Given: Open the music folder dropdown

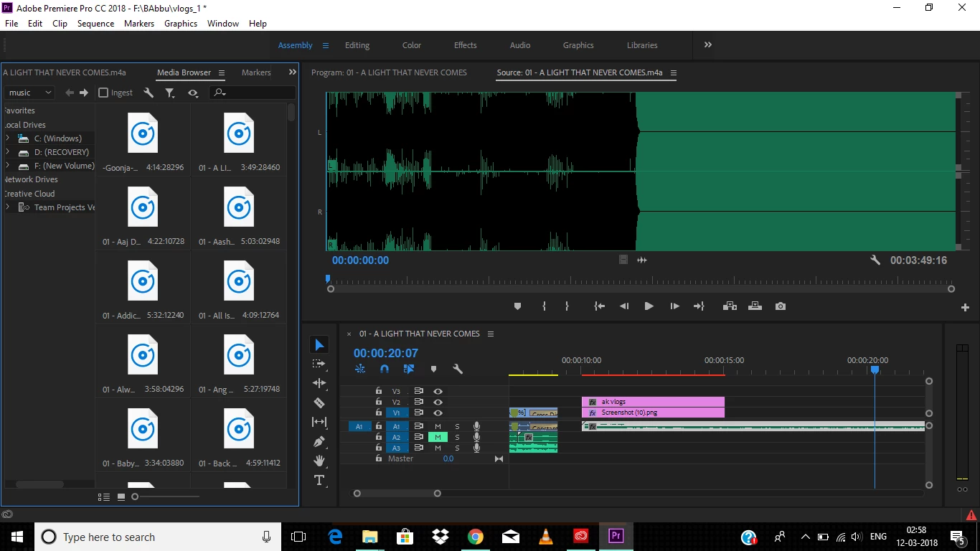Looking at the screenshot, I should [x=29, y=93].
